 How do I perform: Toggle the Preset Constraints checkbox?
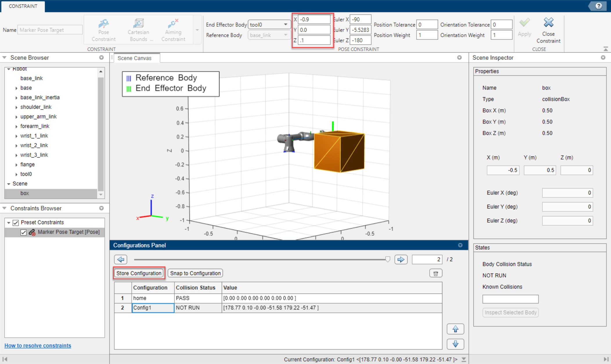(16, 223)
